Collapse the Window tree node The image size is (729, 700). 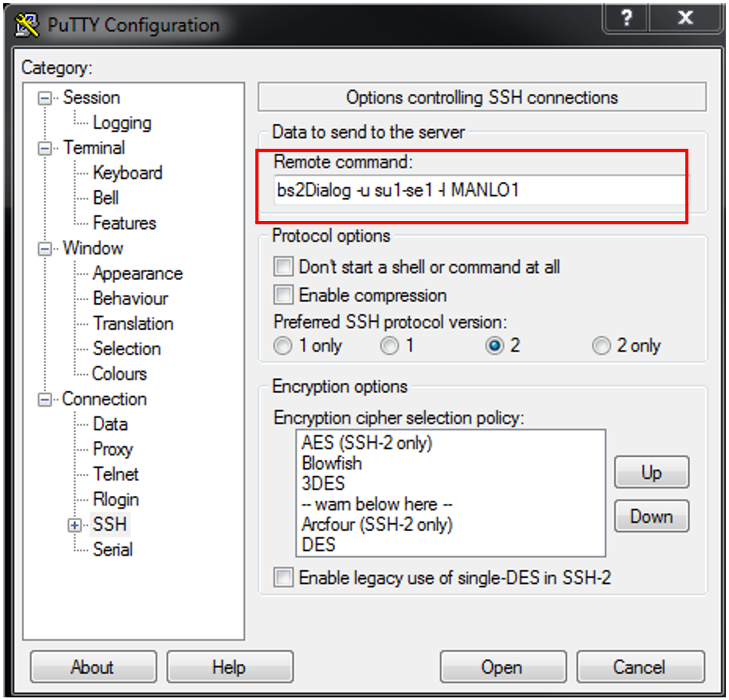[x=45, y=249]
